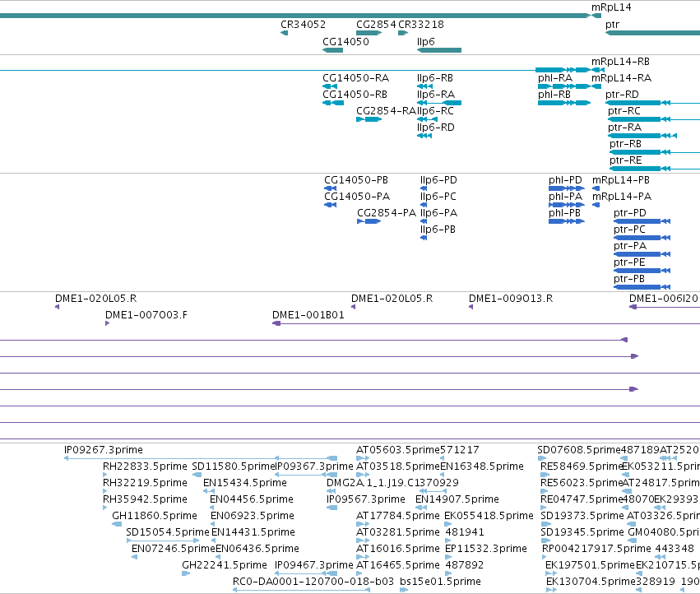Select the phl-RB transcript label
The image size is (700, 594).
point(554,95)
